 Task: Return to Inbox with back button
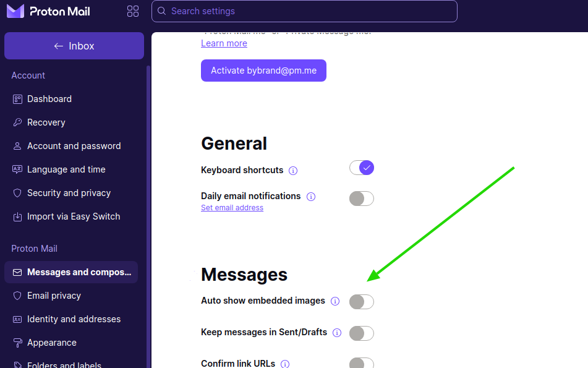pyautogui.click(x=74, y=46)
